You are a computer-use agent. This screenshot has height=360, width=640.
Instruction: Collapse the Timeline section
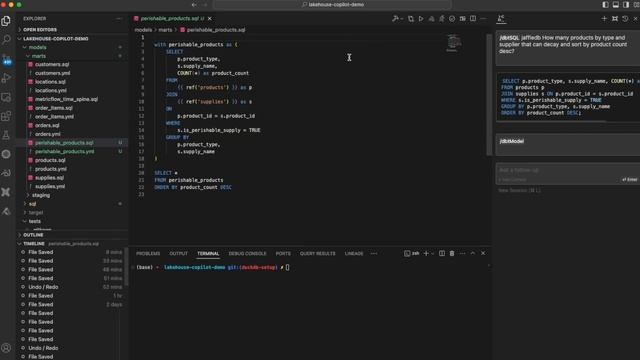[34, 244]
